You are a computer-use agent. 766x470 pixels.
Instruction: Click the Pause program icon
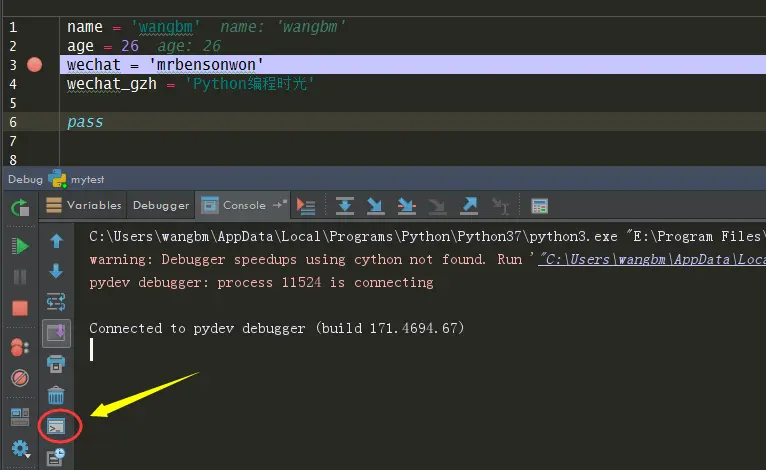coord(20,277)
